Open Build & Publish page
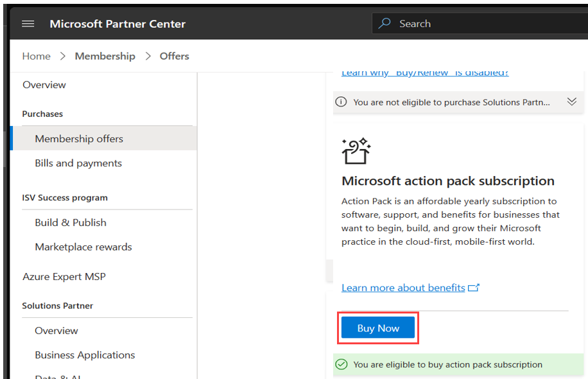Viewport: 588px width, 379px height. (71, 222)
